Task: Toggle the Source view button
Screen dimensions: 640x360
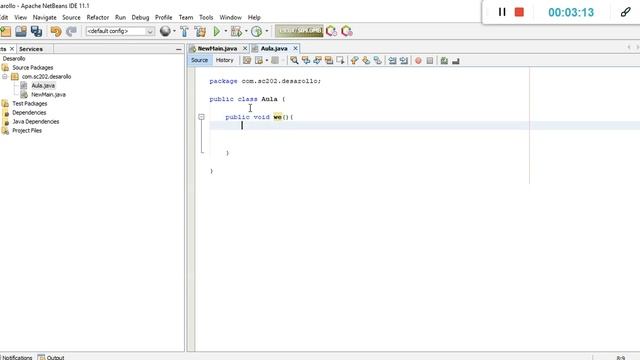Action: coord(200,60)
